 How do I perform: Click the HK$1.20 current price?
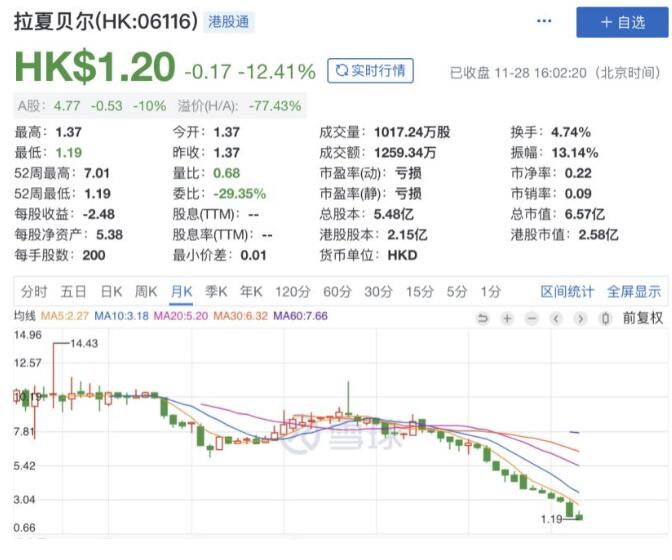[95, 67]
